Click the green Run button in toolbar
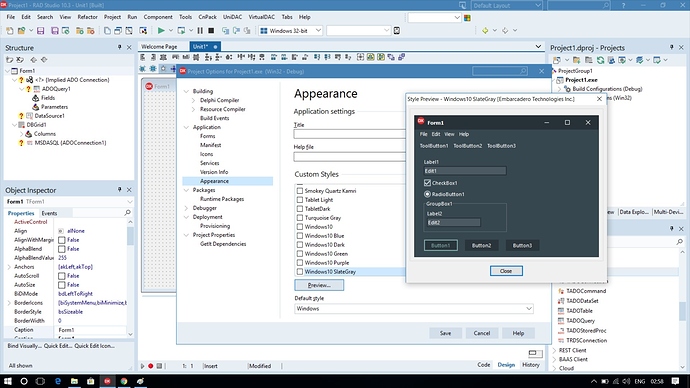 161,30
